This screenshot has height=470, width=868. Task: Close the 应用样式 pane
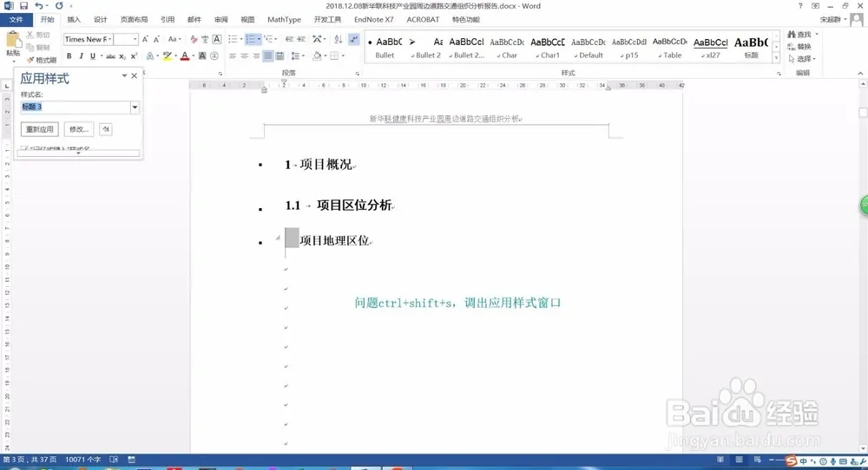pyautogui.click(x=134, y=75)
